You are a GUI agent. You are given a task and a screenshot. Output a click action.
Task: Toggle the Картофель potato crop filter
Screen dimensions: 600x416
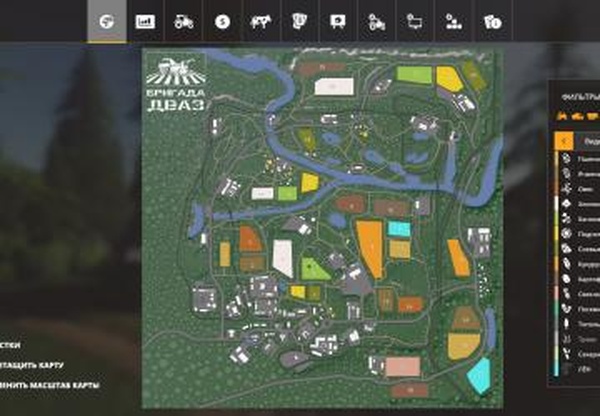[579, 279]
